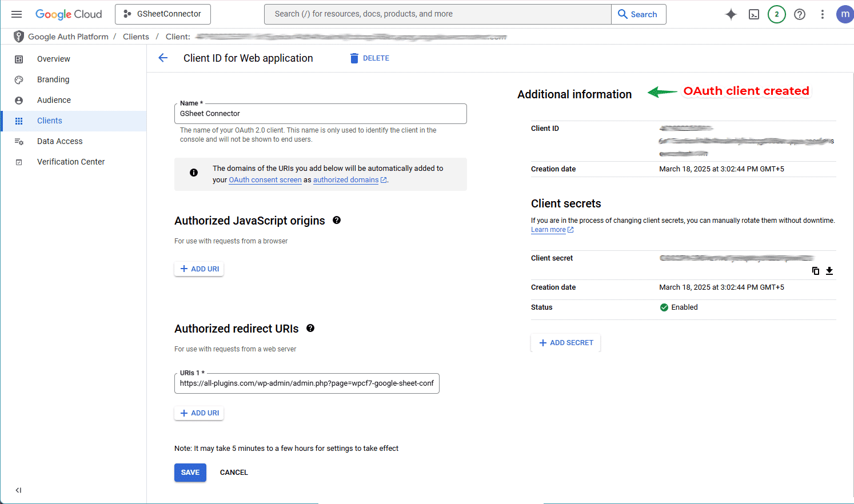Open the three-dot settings menu
The image size is (854, 504).
(823, 14)
